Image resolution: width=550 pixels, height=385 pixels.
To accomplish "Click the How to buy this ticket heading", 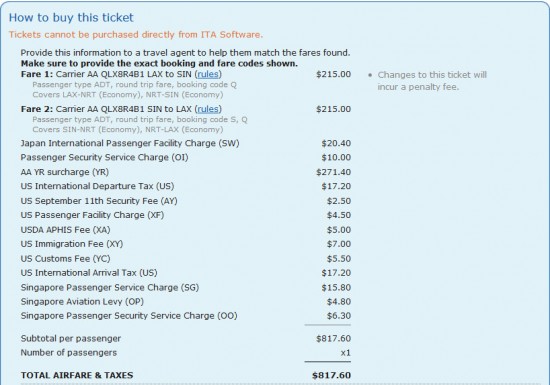I will tap(71, 18).
